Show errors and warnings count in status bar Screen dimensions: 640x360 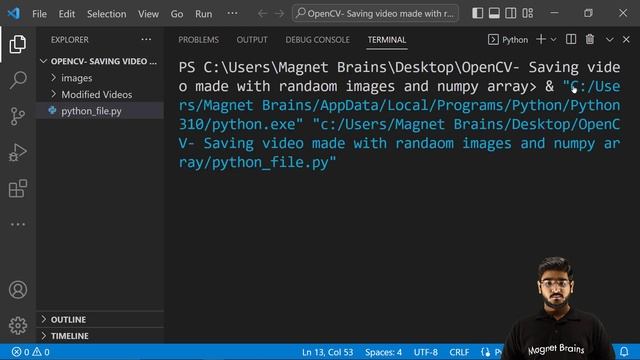coord(31,351)
